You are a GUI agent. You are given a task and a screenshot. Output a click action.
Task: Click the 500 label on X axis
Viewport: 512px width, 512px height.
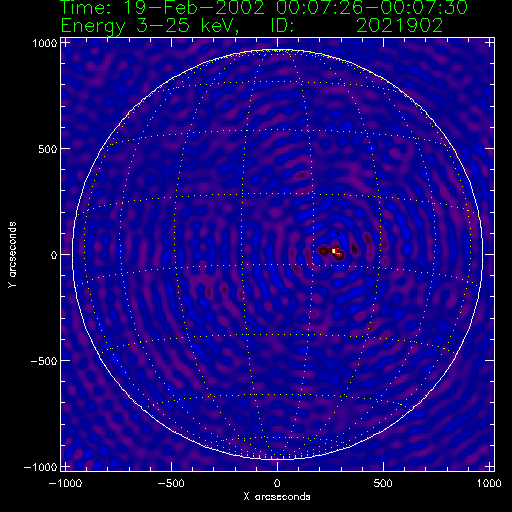[x=383, y=483]
